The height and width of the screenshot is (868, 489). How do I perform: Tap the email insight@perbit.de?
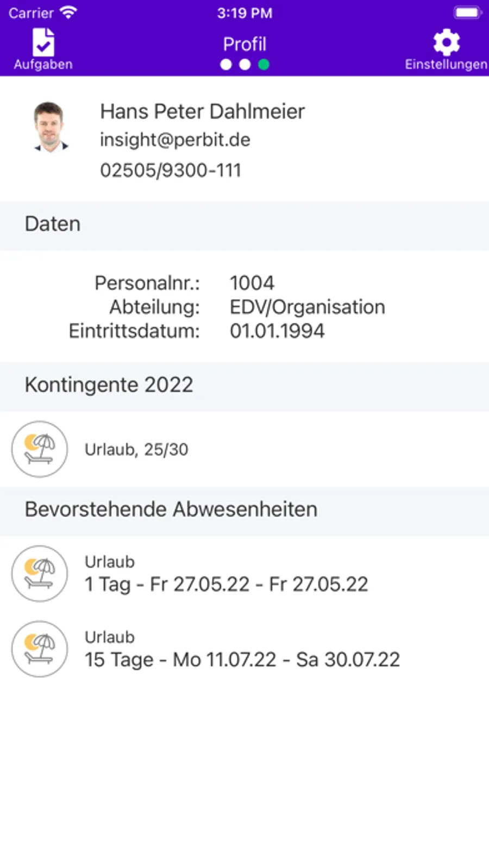coord(175,140)
